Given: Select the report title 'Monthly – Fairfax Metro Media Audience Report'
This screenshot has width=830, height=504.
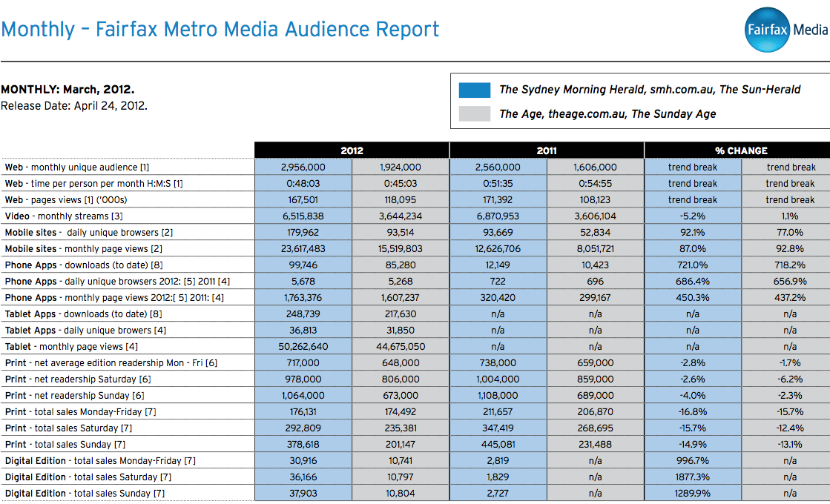Looking at the screenshot, I should (220, 29).
